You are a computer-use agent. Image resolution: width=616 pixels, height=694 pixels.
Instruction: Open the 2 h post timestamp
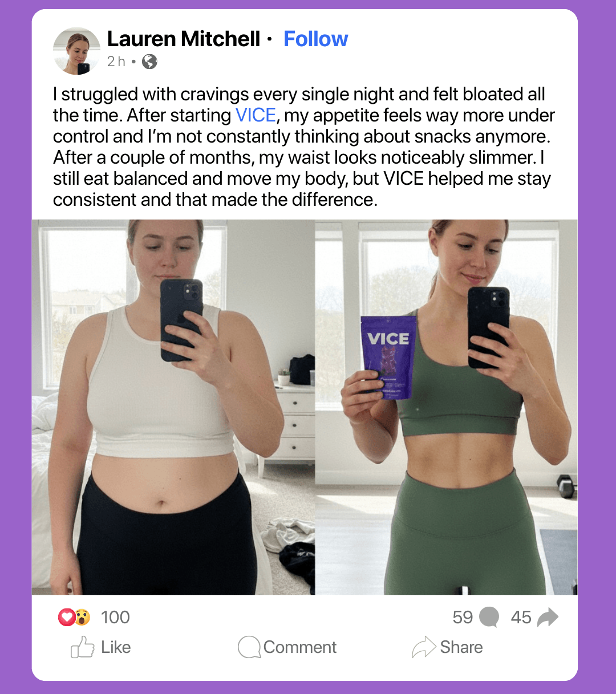[x=116, y=62]
